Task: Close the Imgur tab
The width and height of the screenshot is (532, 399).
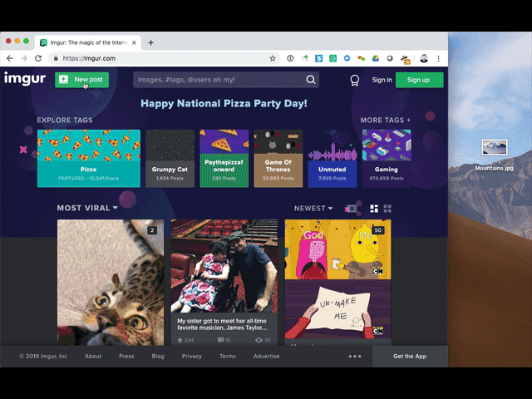Action: point(134,42)
